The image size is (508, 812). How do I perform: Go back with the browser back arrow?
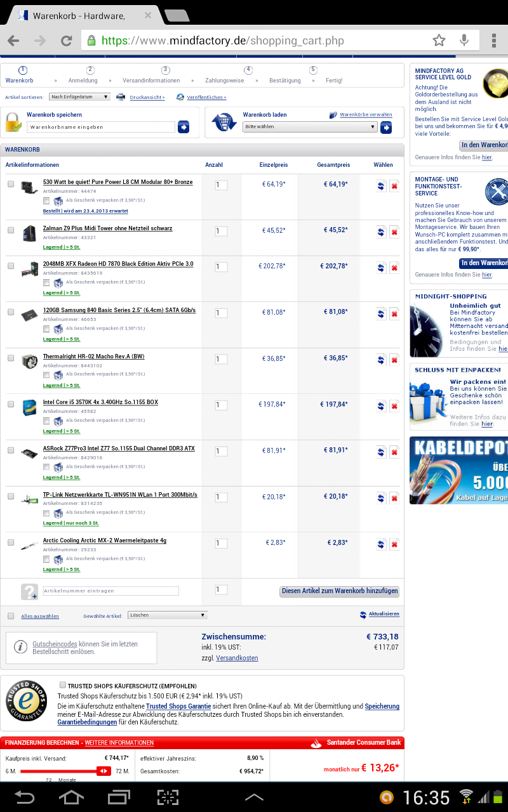[13, 41]
